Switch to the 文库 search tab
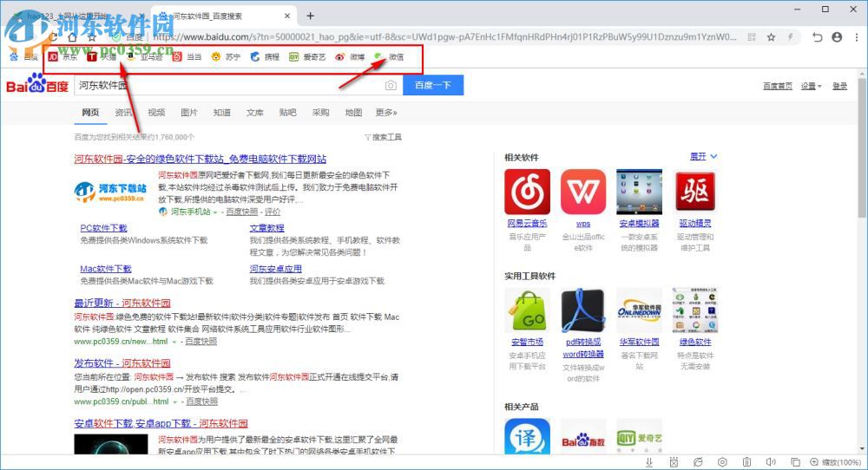The height and width of the screenshot is (470, 868). pos(254,112)
